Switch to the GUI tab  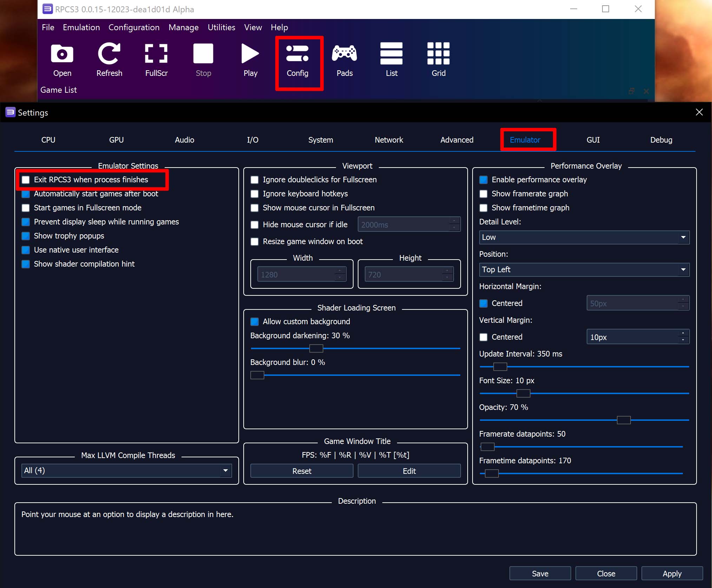click(593, 140)
